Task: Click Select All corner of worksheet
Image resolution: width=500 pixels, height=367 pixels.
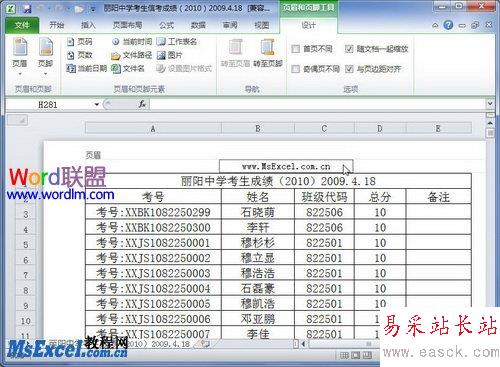Action: tap(17, 120)
